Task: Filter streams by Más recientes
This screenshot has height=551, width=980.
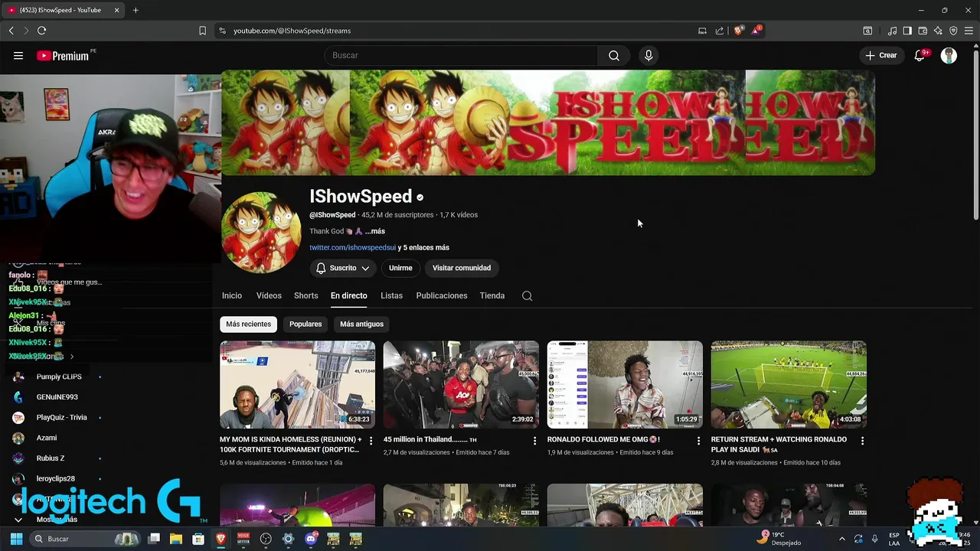Action: [x=248, y=324]
